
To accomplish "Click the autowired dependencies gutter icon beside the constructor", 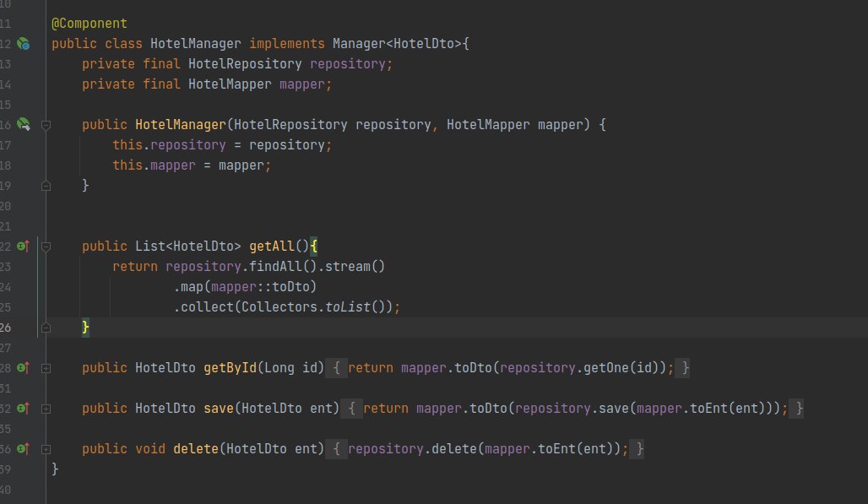I will click(x=24, y=124).
